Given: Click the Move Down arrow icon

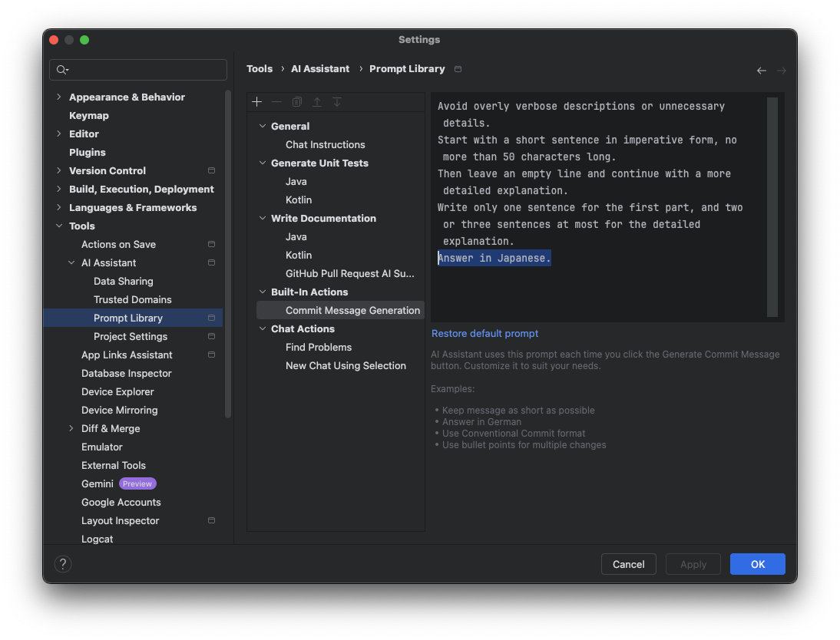Looking at the screenshot, I should coord(337,102).
